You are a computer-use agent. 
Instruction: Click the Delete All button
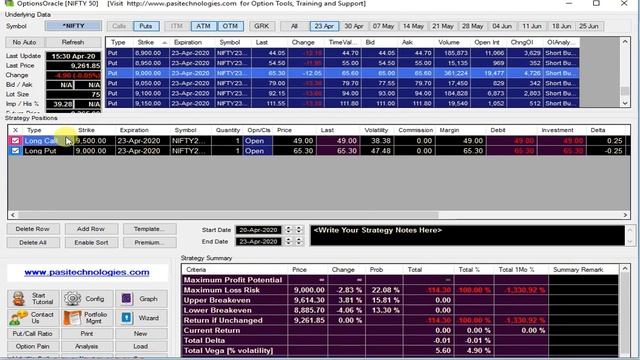(x=33, y=242)
